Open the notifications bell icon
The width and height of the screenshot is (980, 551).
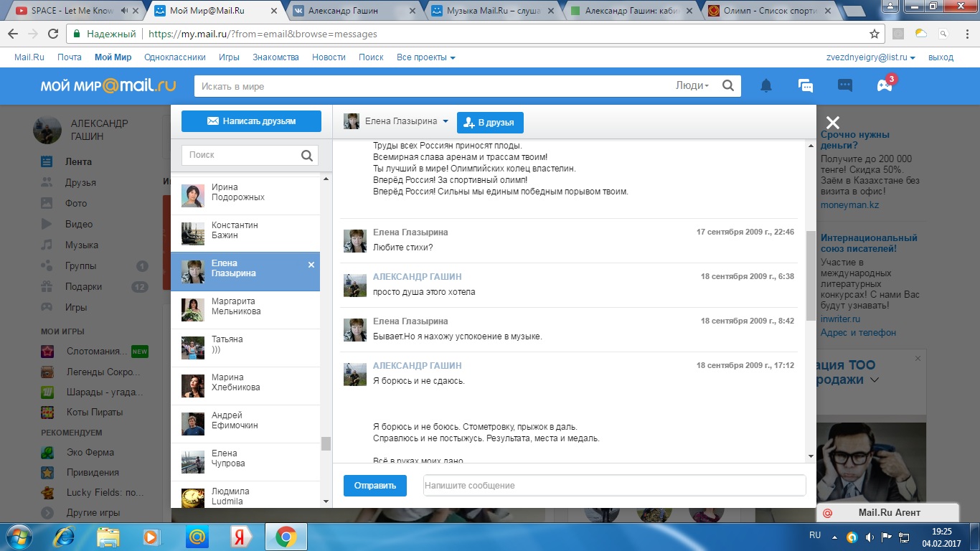(x=766, y=86)
